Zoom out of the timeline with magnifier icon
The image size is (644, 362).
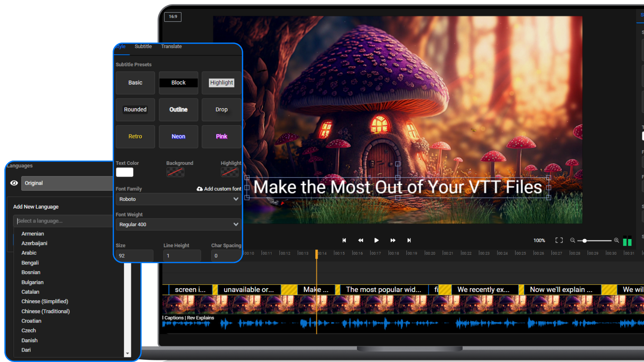(x=573, y=240)
